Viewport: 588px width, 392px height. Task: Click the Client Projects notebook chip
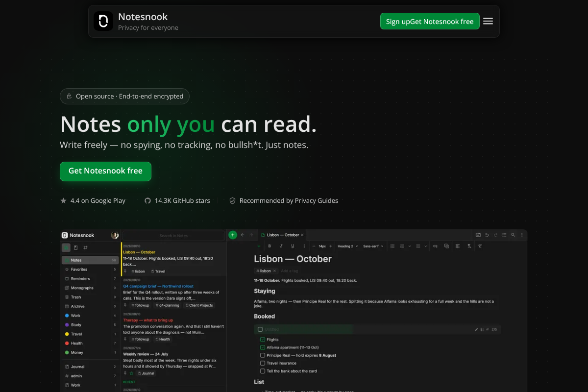199,305
